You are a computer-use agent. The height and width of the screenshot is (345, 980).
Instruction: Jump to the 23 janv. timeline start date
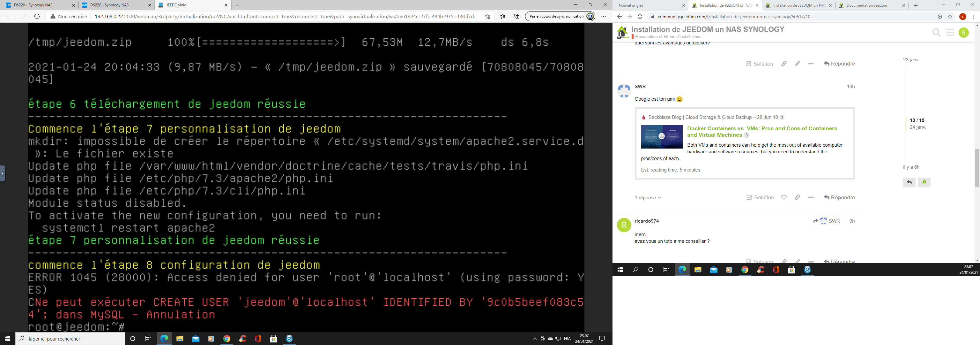click(911, 60)
